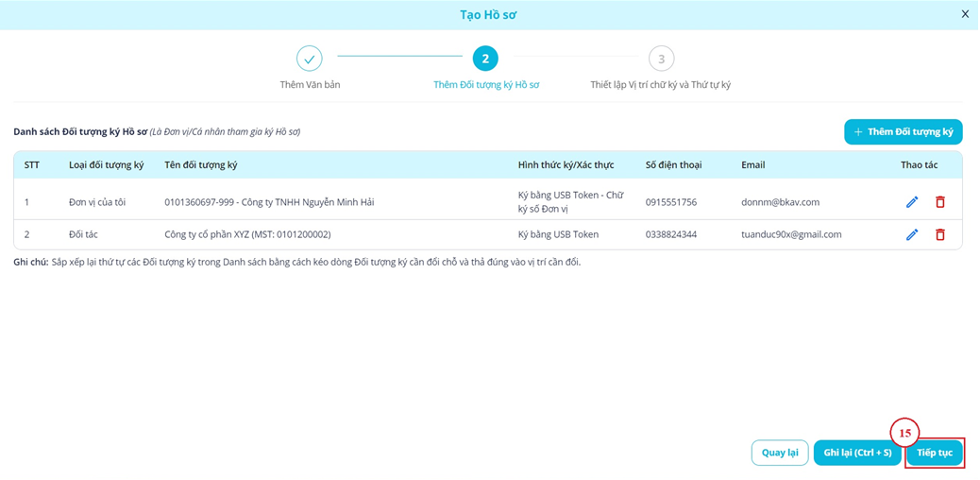
Task: Click the completed step one checkmark circle
Action: 310,59
